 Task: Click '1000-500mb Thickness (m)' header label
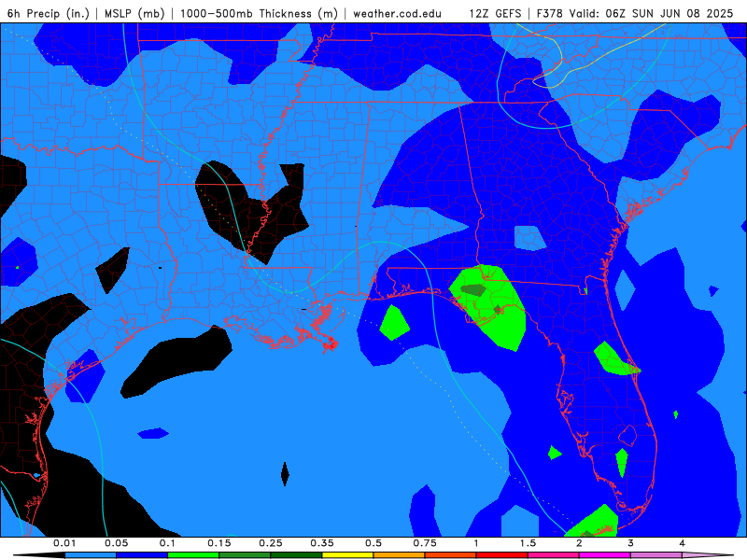pyautogui.click(x=259, y=13)
